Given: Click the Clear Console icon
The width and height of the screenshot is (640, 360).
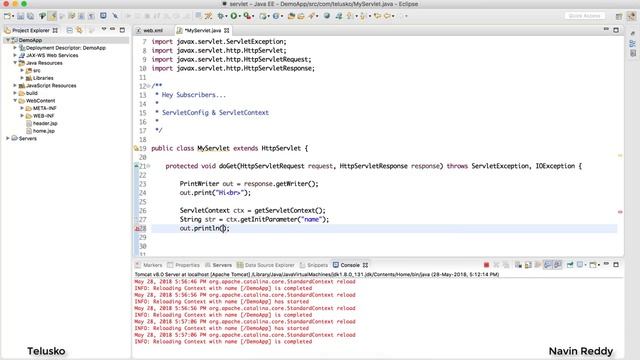Looking at the screenshot, I should coord(518,265).
